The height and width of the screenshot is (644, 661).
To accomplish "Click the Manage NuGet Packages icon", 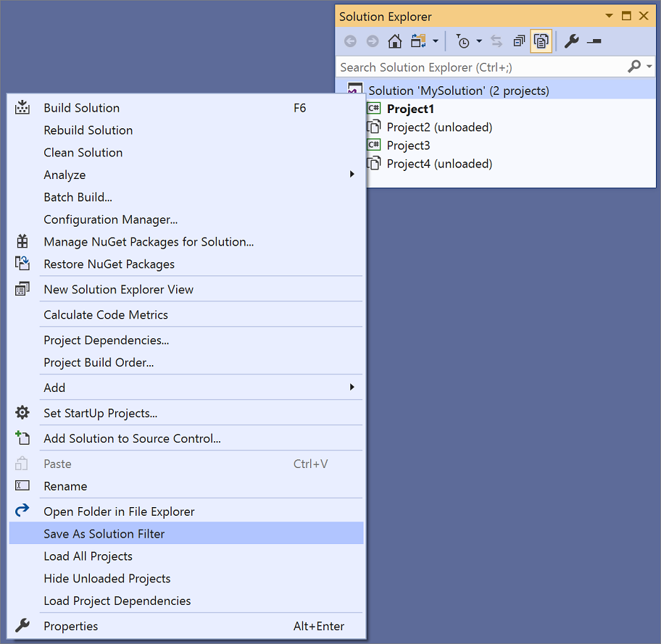I will point(22,241).
